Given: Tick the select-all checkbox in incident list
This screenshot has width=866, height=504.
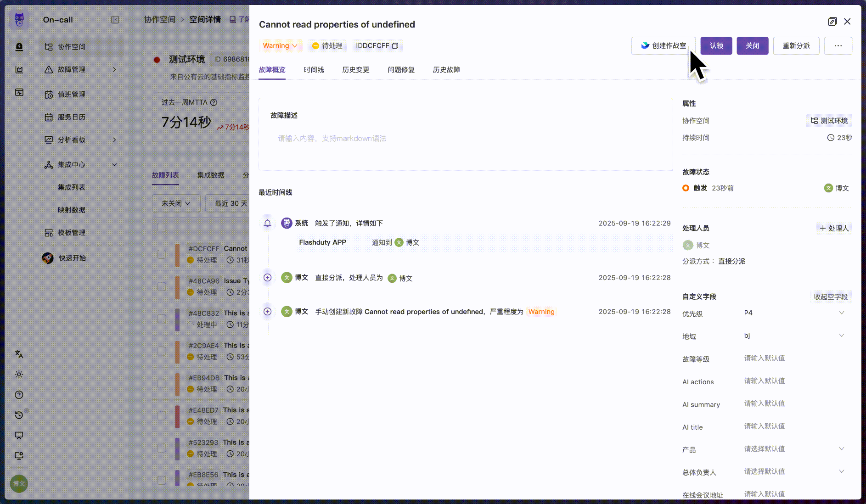Looking at the screenshot, I should (162, 228).
